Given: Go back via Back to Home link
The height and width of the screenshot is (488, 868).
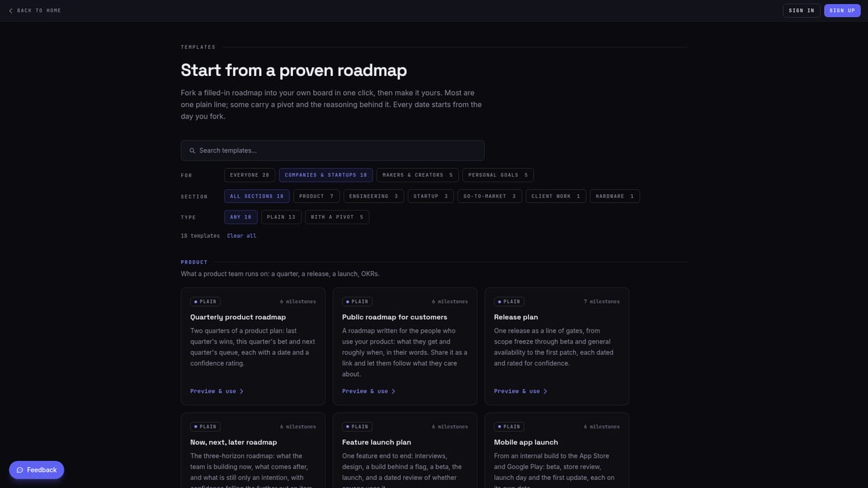Looking at the screenshot, I should (35, 11).
